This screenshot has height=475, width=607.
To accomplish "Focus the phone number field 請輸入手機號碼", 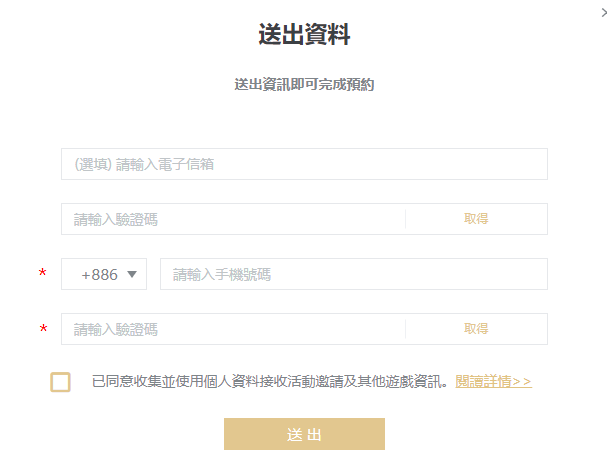I will click(x=354, y=274).
